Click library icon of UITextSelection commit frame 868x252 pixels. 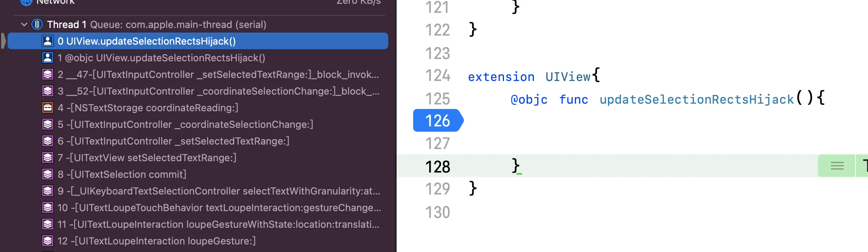pyautogui.click(x=48, y=174)
